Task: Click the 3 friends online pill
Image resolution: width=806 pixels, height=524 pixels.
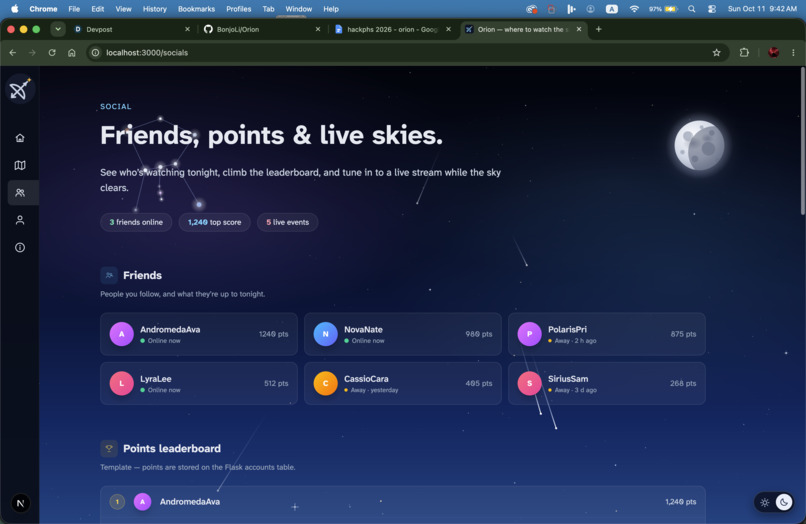Action: pyautogui.click(x=136, y=222)
